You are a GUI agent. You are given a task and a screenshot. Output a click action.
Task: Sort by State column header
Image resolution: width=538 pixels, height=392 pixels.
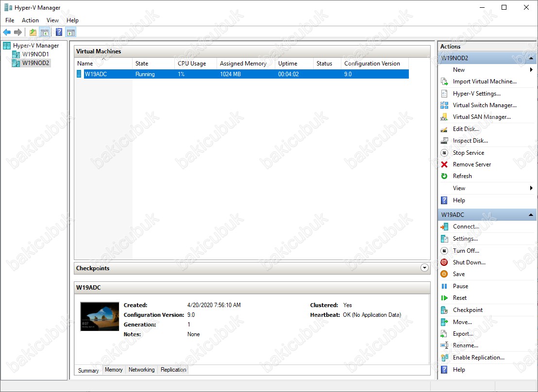coord(153,64)
